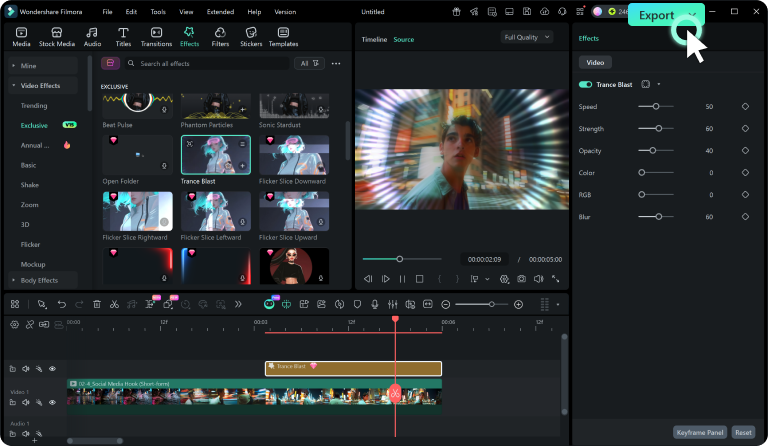
Task: Click the marker shield icon
Action: [x=357, y=305]
